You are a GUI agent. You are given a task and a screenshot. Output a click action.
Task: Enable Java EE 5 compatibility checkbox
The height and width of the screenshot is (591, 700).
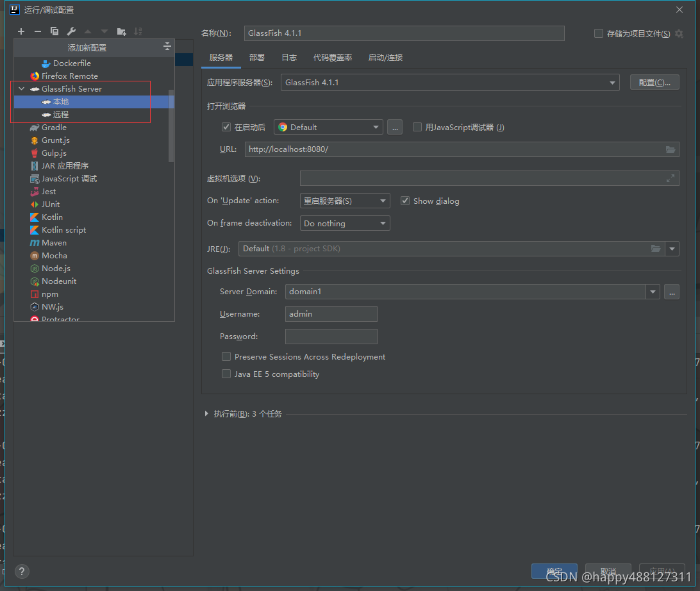click(226, 374)
